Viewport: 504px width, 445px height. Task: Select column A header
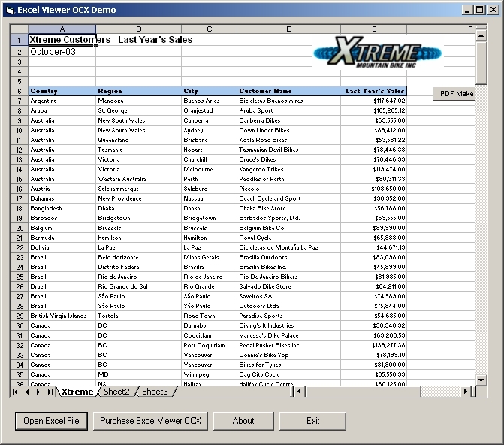coord(62,29)
